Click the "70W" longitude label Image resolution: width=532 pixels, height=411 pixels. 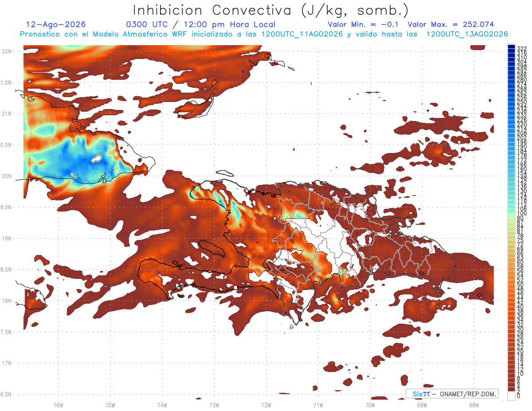370,405
